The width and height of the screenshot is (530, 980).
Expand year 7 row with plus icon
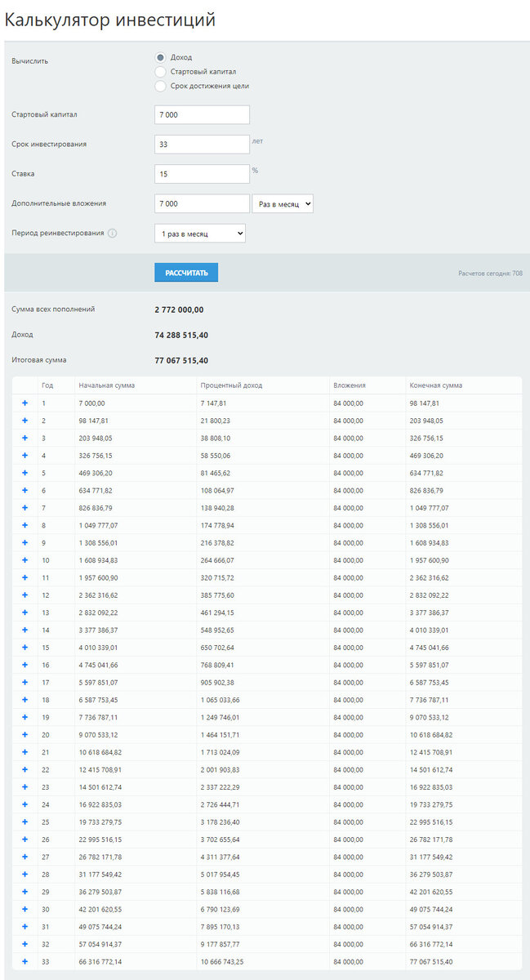(24, 507)
